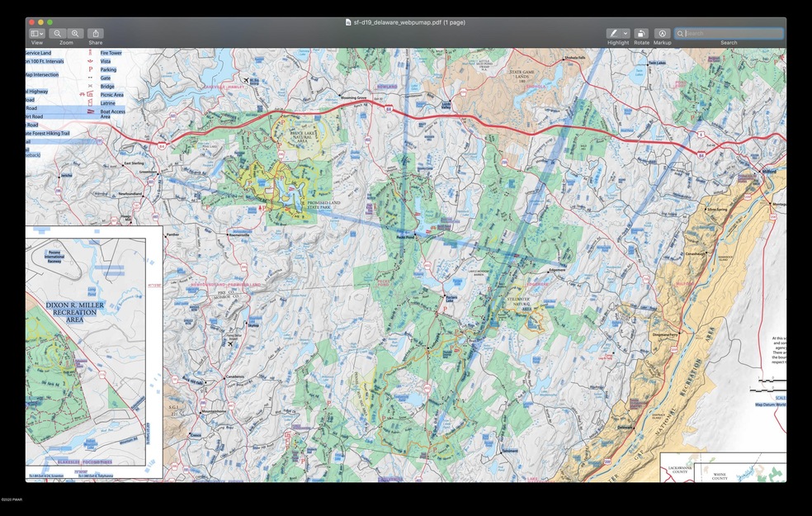This screenshot has width=812, height=516.
Task: Click the Zoom Out magnifier button
Action: 58,33
